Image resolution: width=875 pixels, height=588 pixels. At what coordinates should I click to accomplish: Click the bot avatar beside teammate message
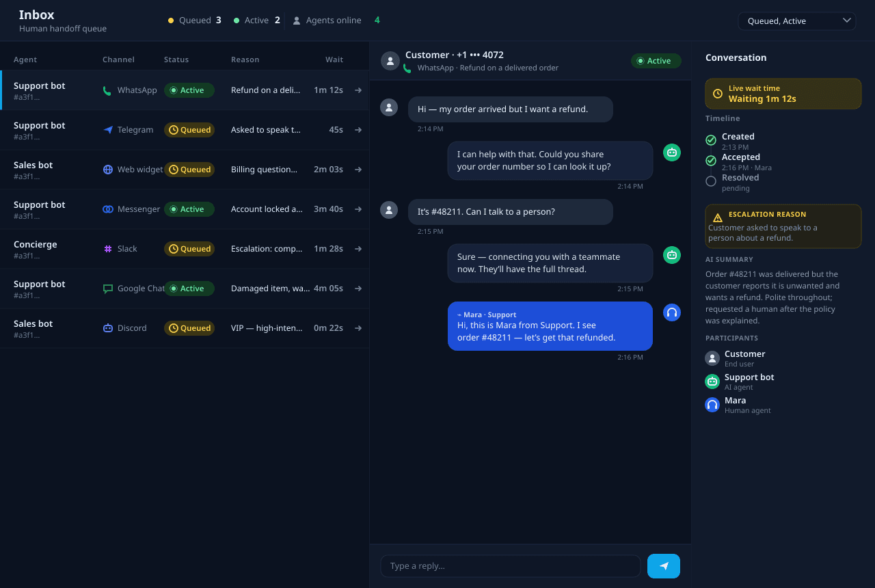pos(672,255)
